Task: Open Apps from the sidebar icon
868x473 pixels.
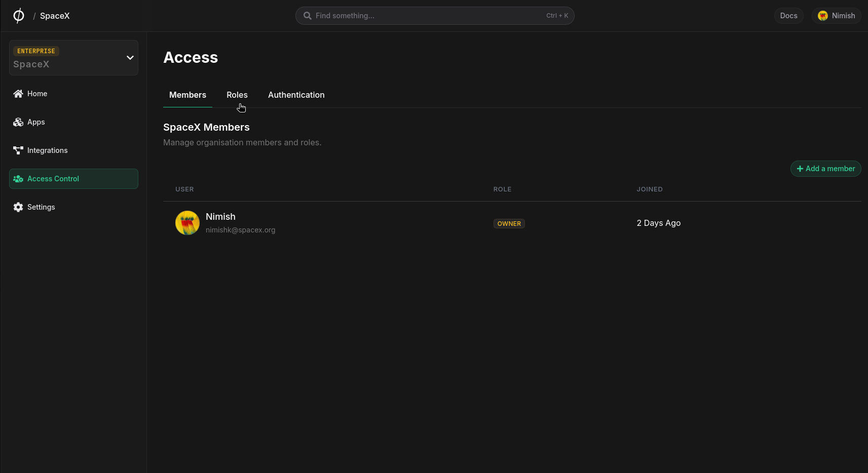Action: [x=18, y=122]
